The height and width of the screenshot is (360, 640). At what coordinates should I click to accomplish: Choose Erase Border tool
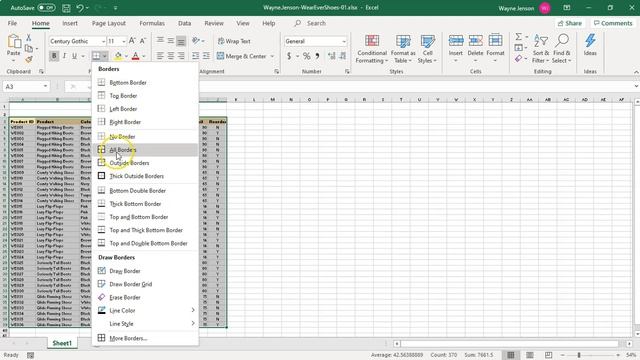(x=145, y=297)
